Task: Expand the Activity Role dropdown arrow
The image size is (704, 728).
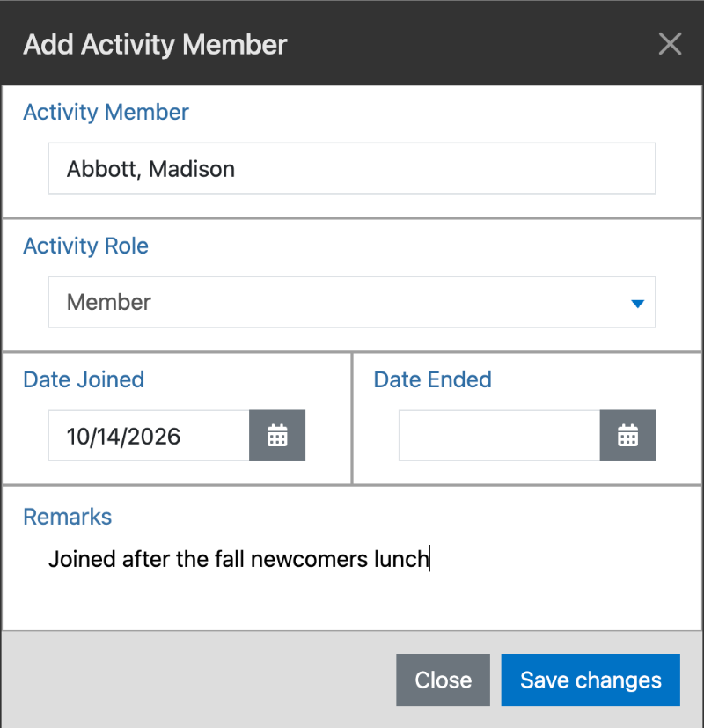Action: tap(638, 304)
